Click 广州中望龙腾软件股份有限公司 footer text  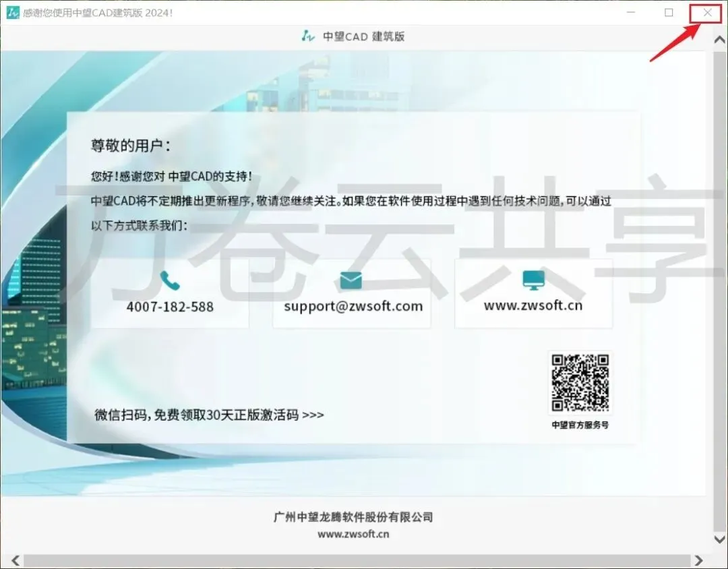[x=353, y=517]
